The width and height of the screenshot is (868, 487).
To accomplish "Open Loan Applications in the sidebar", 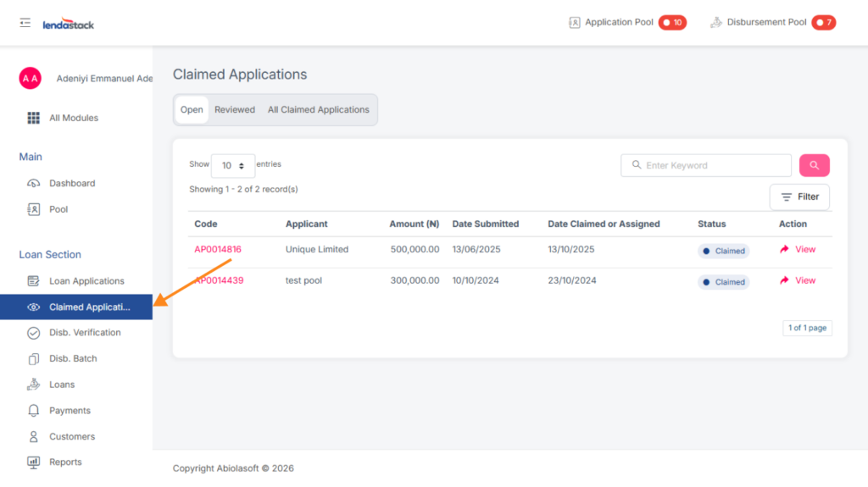I will coord(86,281).
